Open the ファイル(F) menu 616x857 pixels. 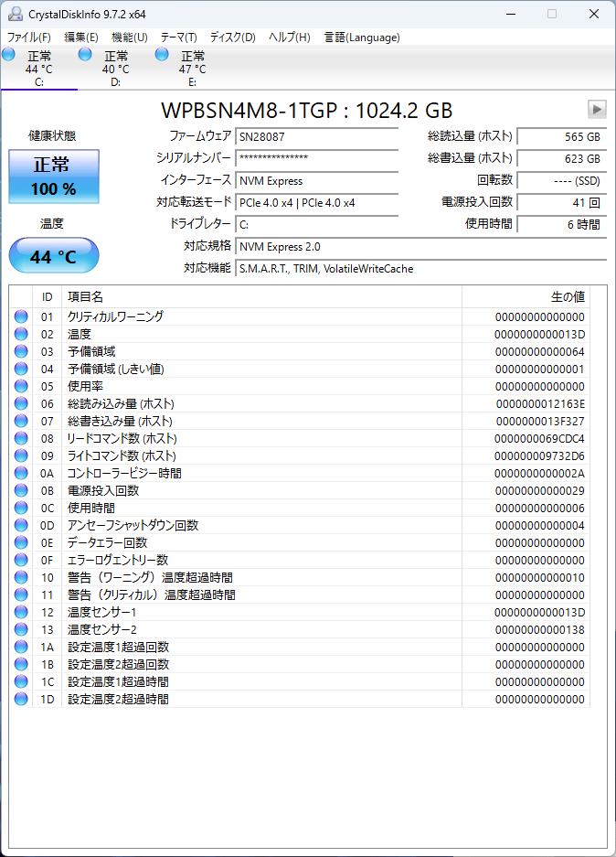(29, 37)
